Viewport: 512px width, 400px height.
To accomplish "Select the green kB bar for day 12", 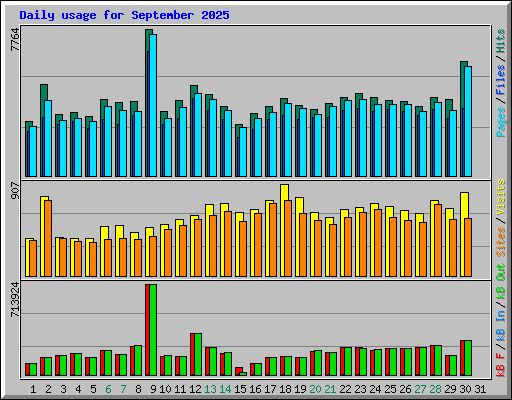I will coord(198,355).
